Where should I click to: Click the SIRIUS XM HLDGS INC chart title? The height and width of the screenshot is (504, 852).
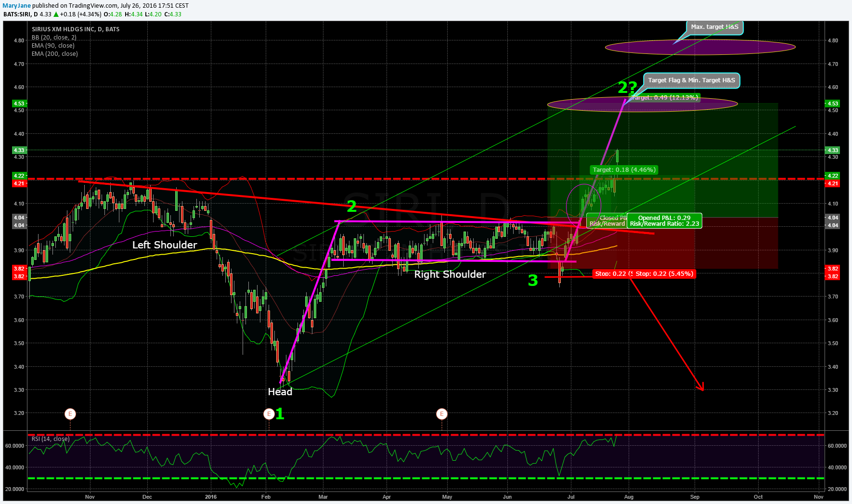pyautogui.click(x=76, y=29)
